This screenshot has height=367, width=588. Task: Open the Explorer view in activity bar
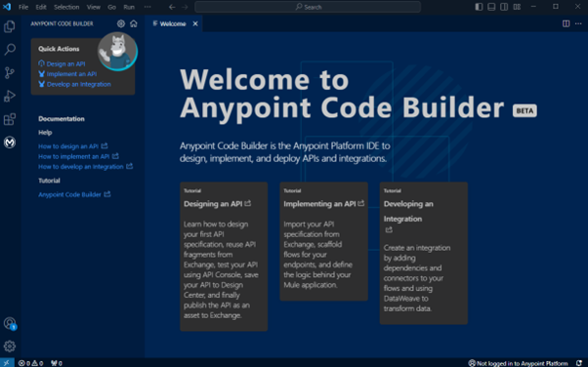click(10, 26)
